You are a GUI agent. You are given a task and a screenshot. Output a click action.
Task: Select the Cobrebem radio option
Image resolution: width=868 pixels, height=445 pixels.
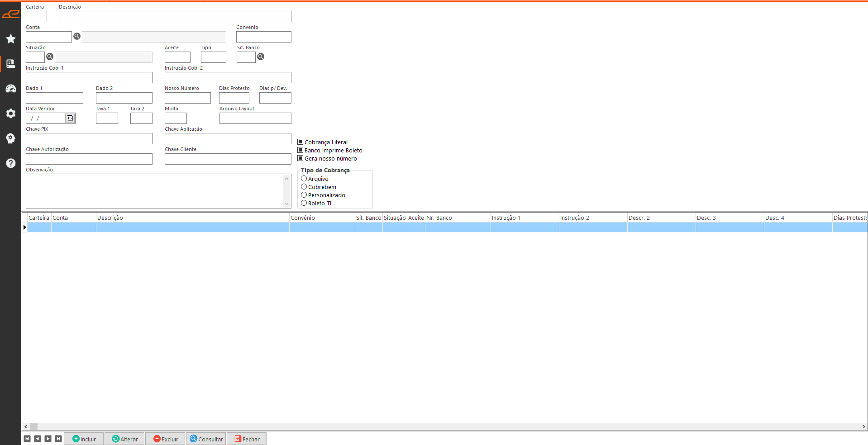(304, 187)
